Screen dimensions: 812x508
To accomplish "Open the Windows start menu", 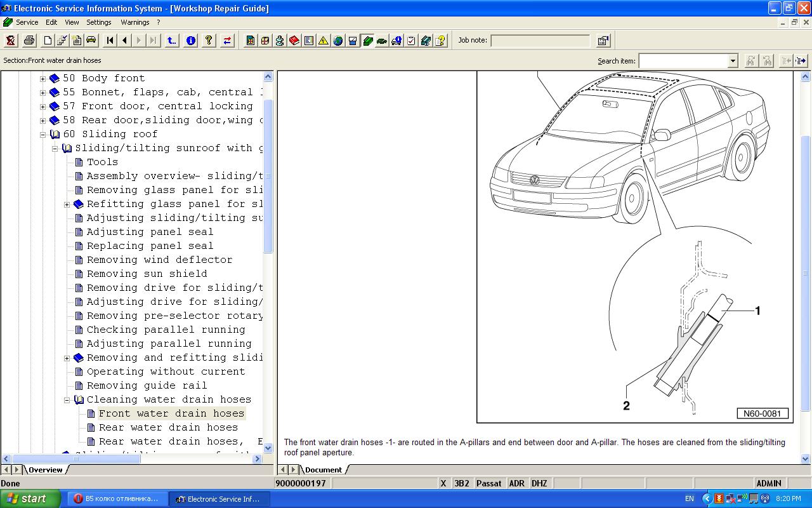I will coord(30,498).
